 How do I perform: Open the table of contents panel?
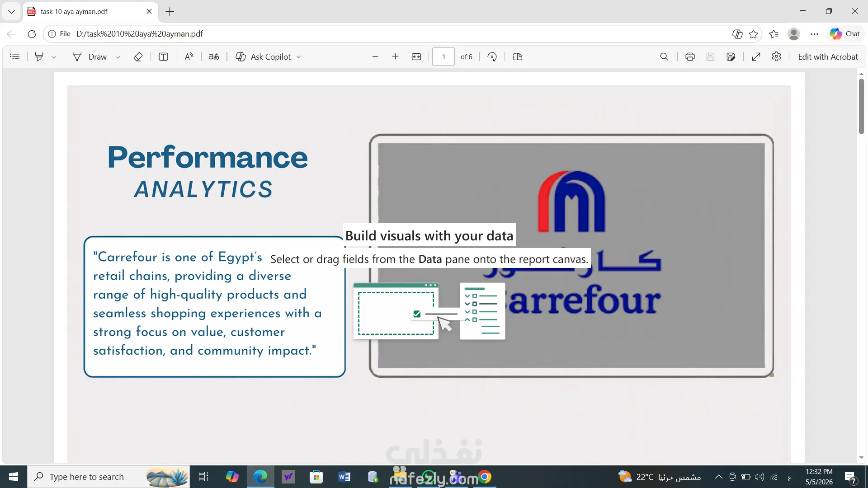[15, 57]
